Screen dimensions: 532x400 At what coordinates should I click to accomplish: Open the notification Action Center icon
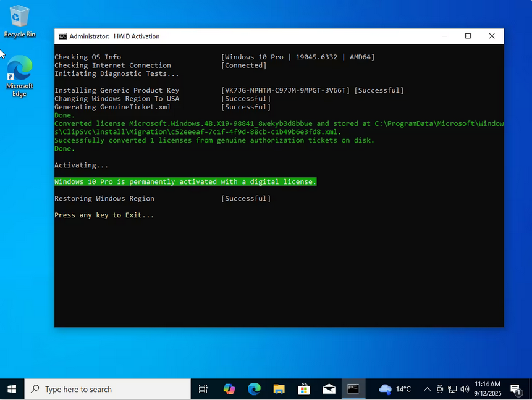[516, 390]
